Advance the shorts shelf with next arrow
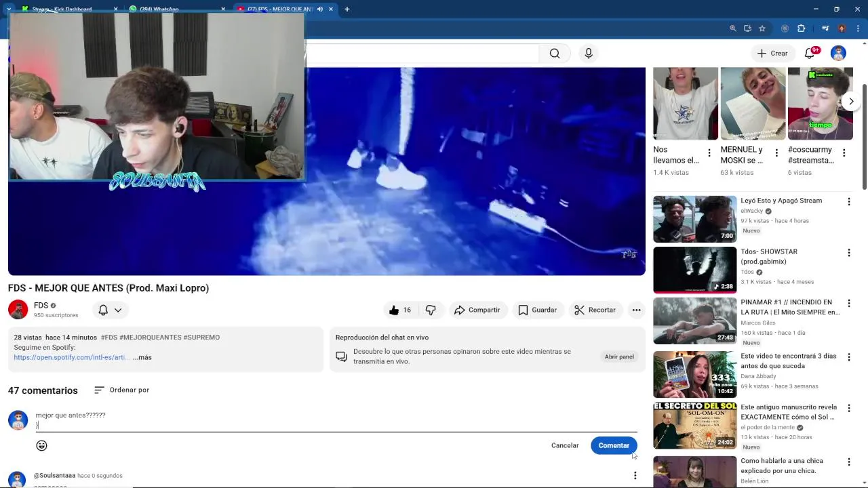Image resolution: width=868 pixels, height=488 pixels. pyautogui.click(x=851, y=101)
